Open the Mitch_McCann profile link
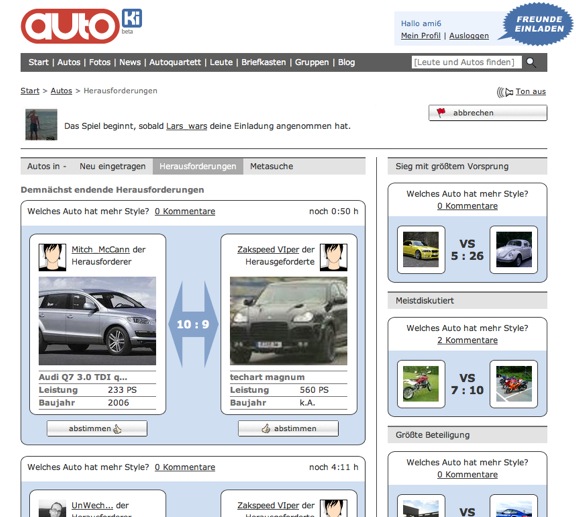The height and width of the screenshot is (517, 576). [x=101, y=249]
